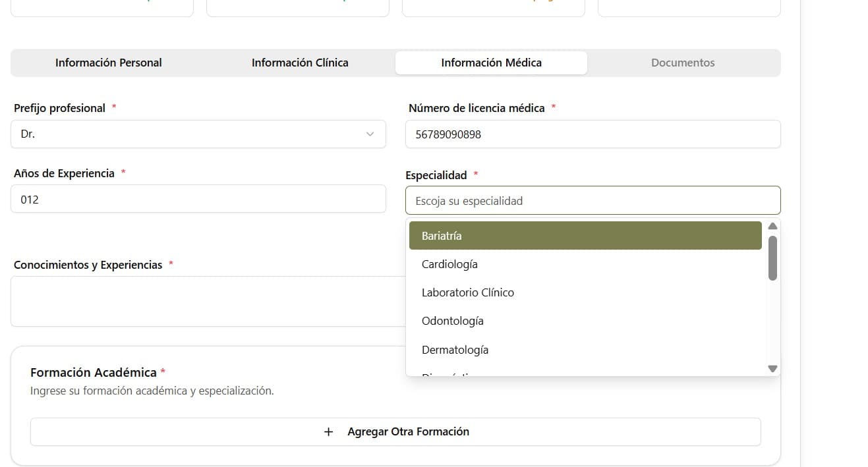868x467 pixels.
Task: Click the Conocimientos y Experiencias text area
Action: point(198,301)
